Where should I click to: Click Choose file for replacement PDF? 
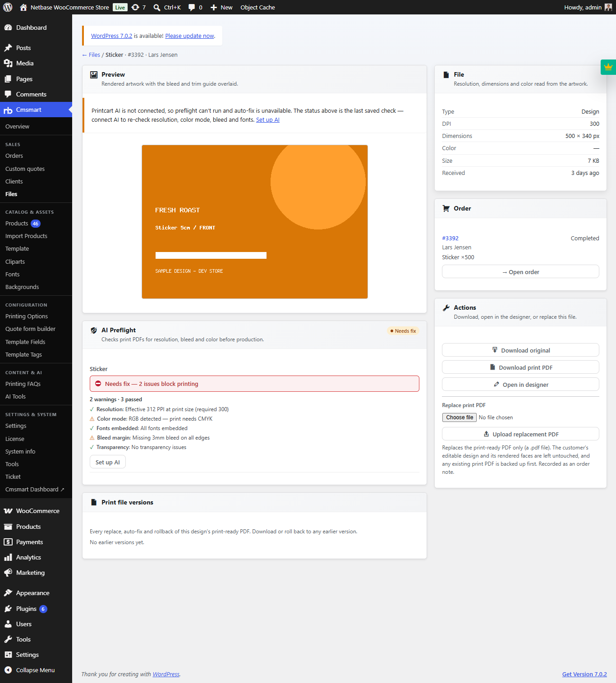pos(460,417)
